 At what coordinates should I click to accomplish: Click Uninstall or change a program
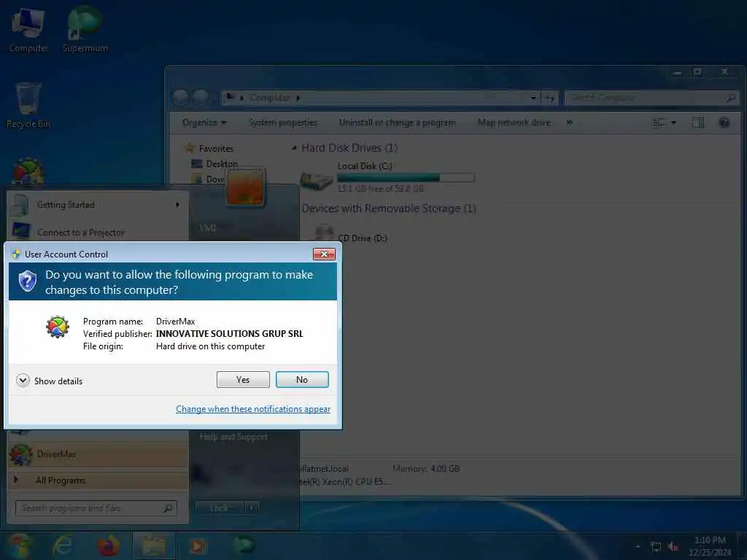tap(397, 122)
